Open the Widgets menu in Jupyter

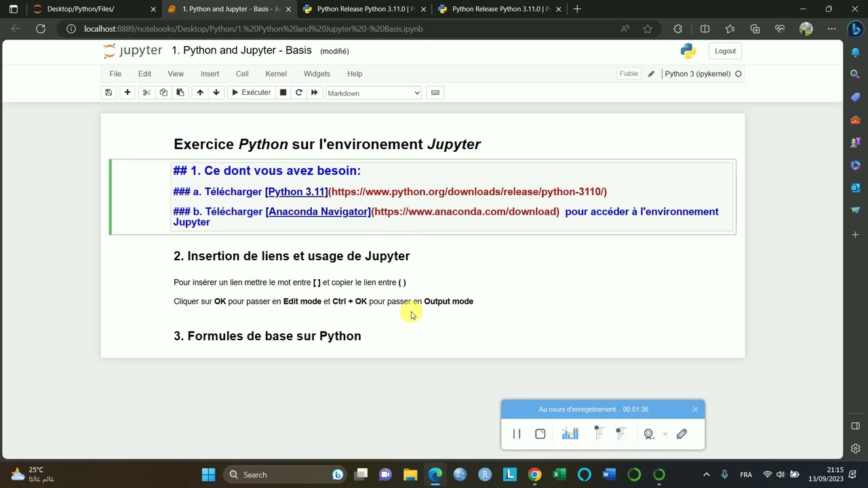pyautogui.click(x=317, y=74)
